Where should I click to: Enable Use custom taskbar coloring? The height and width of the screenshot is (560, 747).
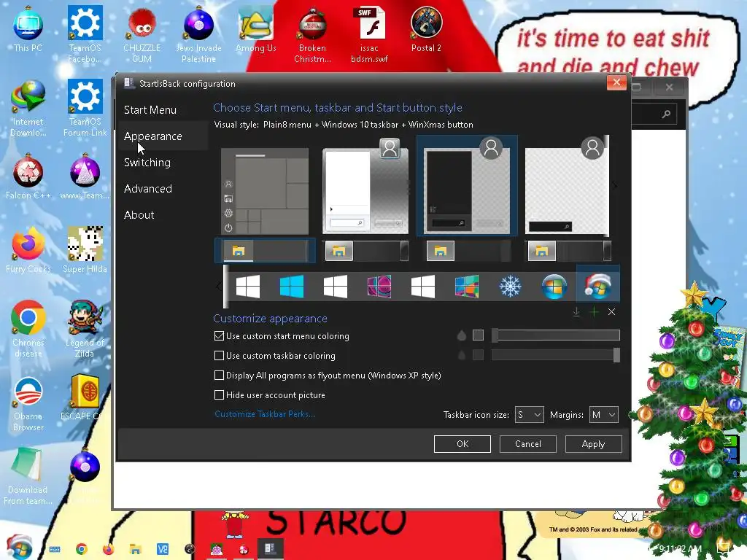click(x=219, y=355)
